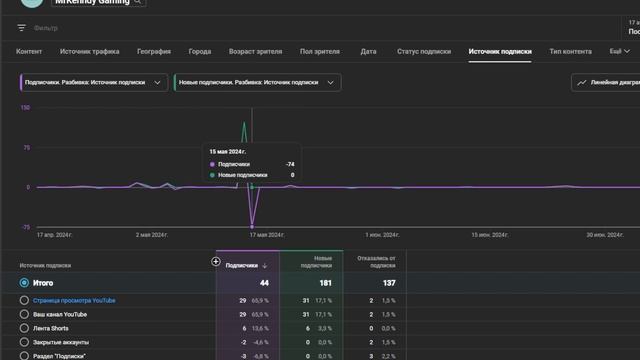Select radio for Раздел "Подписки" row
The image size is (640, 360).
[24, 356]
